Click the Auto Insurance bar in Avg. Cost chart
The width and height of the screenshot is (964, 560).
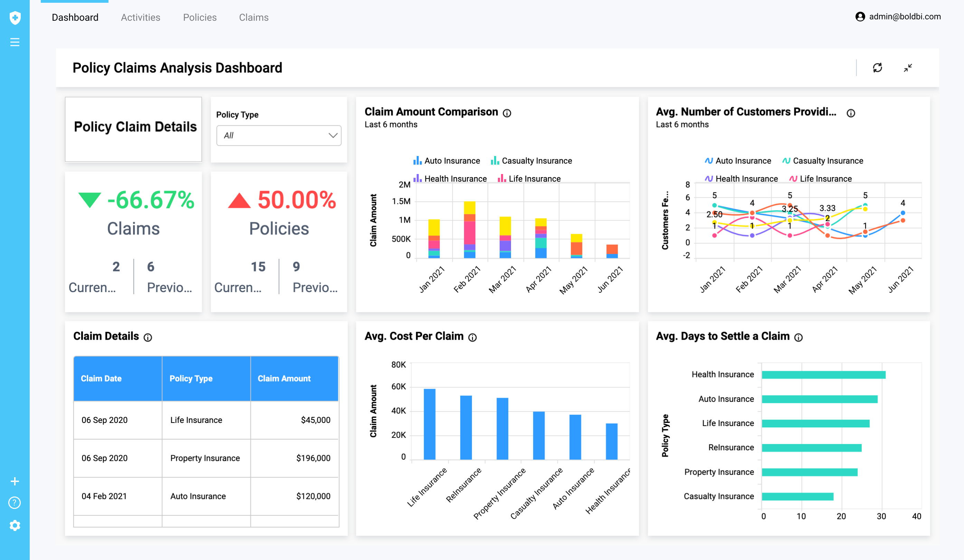tap(575, 437)
